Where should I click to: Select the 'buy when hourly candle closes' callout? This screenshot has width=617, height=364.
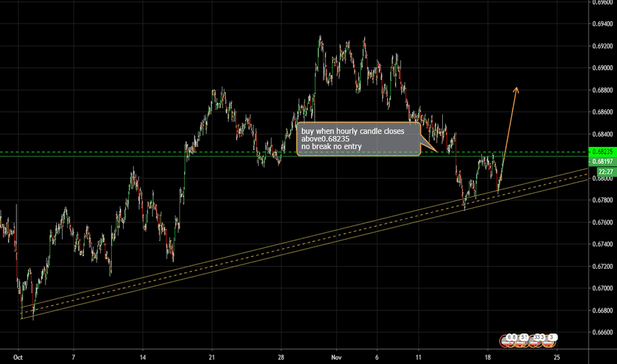(359, 139)
